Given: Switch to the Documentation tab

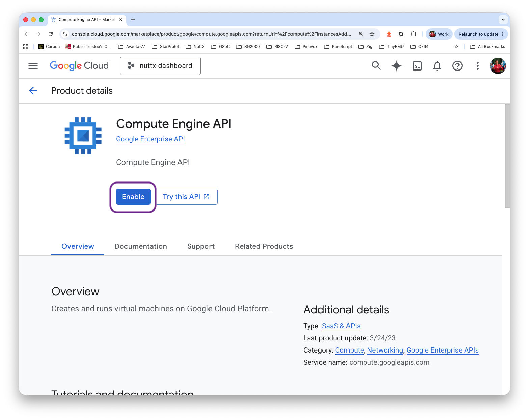Looking at the screenshot, I should (x=141, y=246).
